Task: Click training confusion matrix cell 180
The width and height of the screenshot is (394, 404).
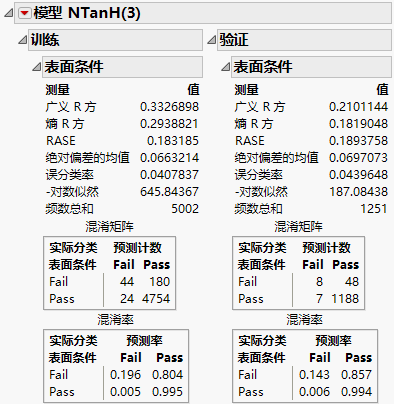Action: coord(160,282)
